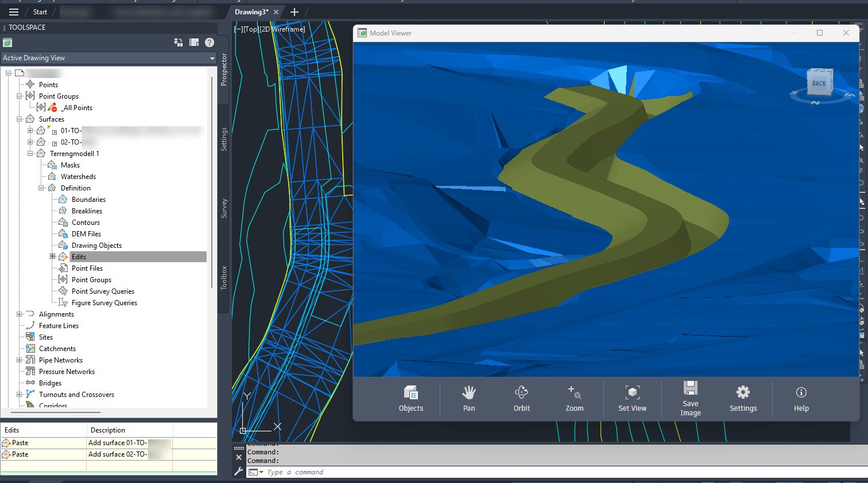Click the customize wrench icon beside command line
The width and height of the screenshot is (868, 483).
[239, 473]
